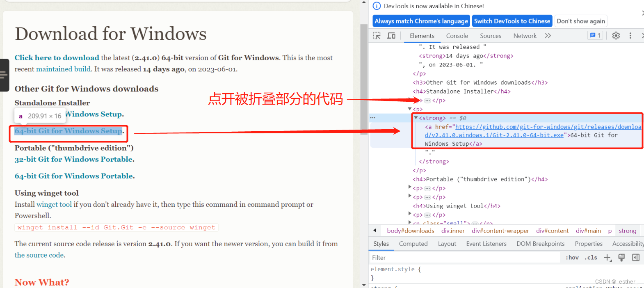The width and height of the screenshot is (644, 288).
Task: Select the h4 Portable thumbdrive edition DOM row
Action: pos(480,179)
